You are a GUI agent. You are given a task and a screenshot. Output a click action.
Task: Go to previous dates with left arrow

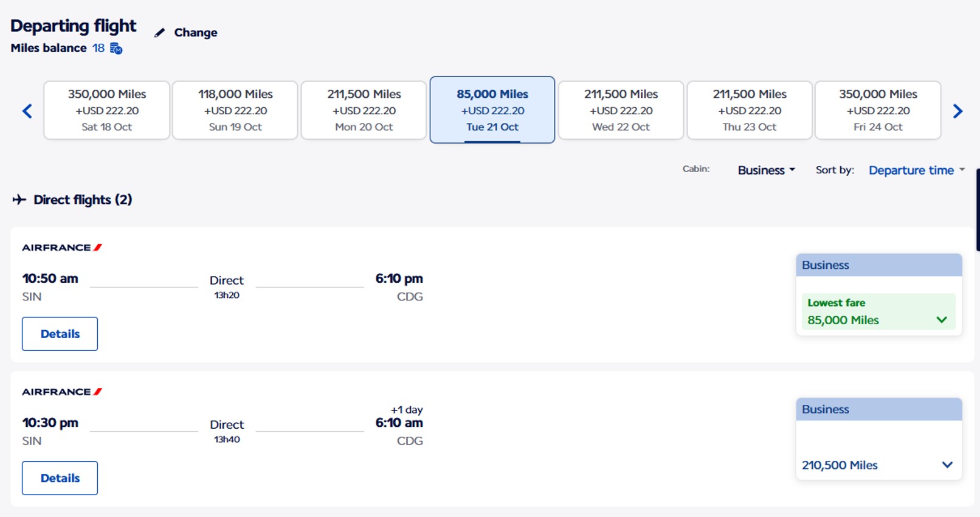pos(27,111)
